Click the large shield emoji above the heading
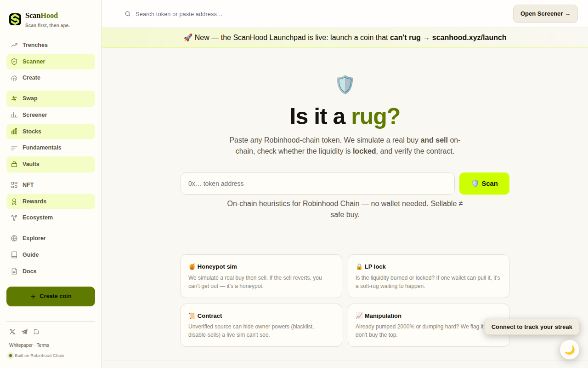Image resolution: width=588 pixels, height=368 pixels. (345, 85)
